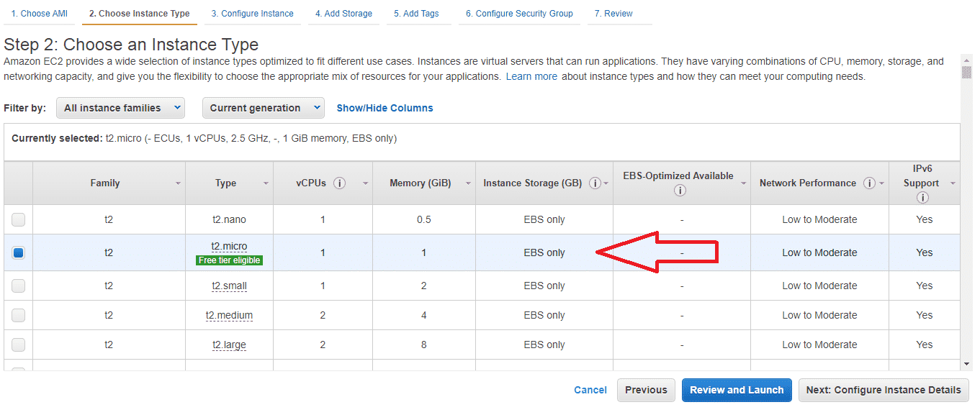This screenshot has height=415, width=980.
Task: Uncheck the t2.micro instance checkbox
Action: [18, 252]
